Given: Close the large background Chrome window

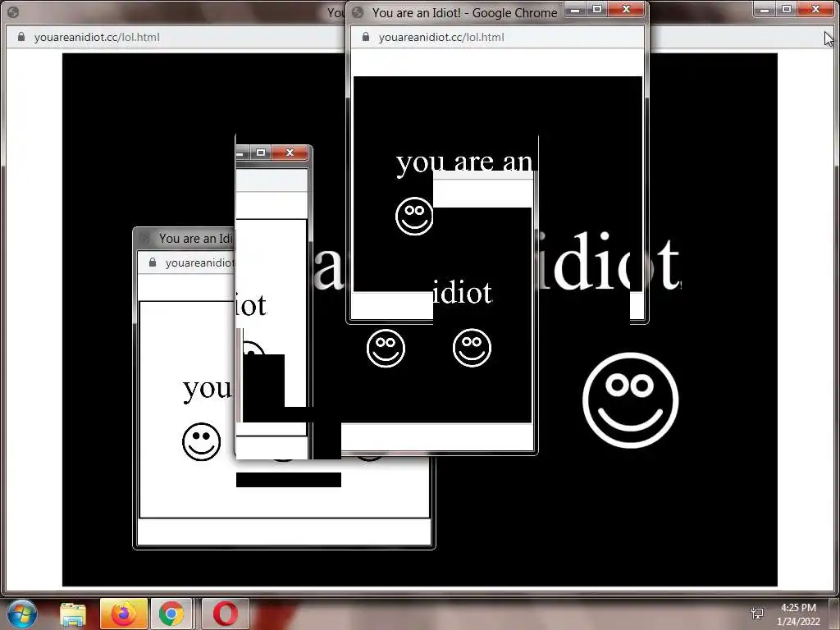Looking at the screenshot, I should tap(815, 9).
